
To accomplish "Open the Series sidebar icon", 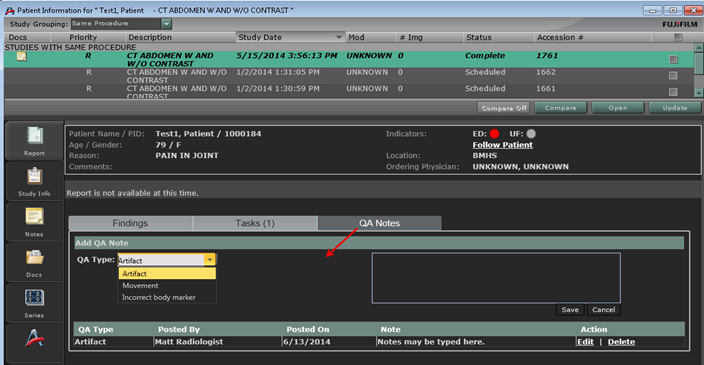I will (34, 302).
